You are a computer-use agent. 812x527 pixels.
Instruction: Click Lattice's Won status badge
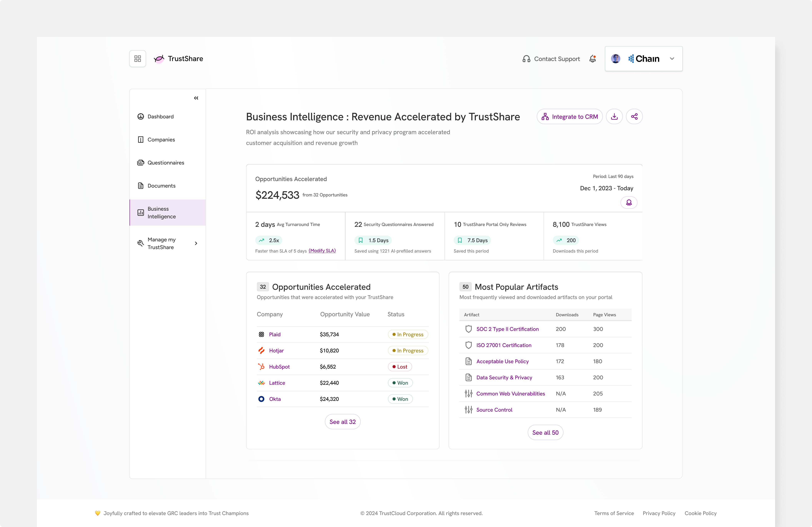(400, 383)
